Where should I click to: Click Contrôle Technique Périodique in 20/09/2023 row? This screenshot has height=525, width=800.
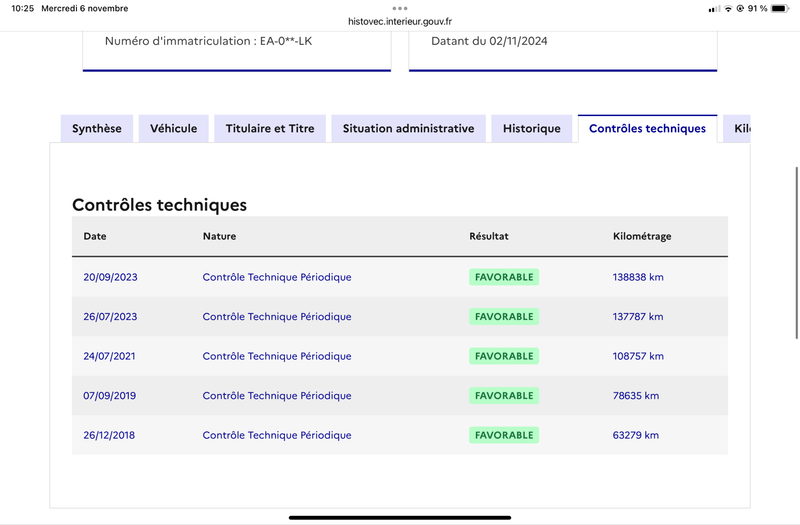point(277,277)
